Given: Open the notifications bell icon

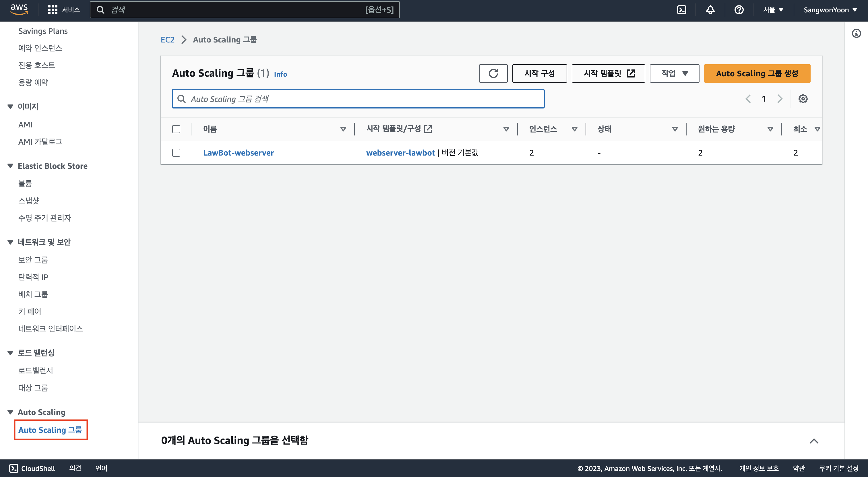Looking at the screenshot, I should point(710,10).
